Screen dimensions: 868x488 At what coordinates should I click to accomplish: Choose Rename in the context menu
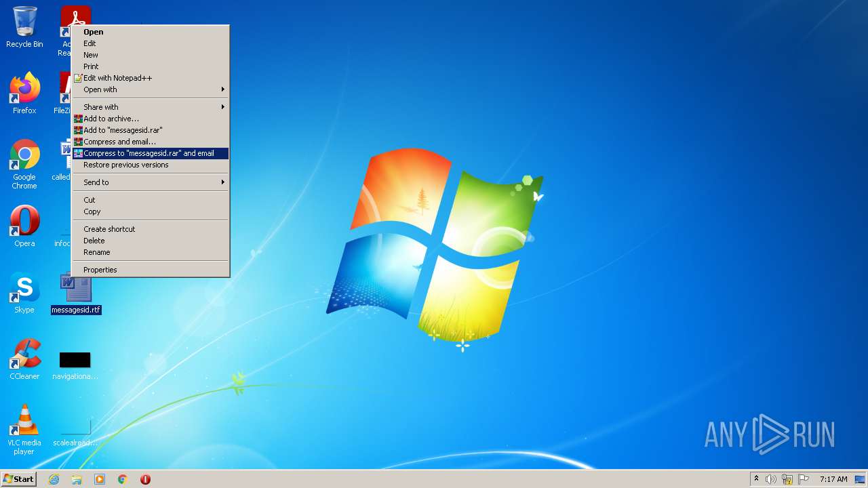click(151, 252)
